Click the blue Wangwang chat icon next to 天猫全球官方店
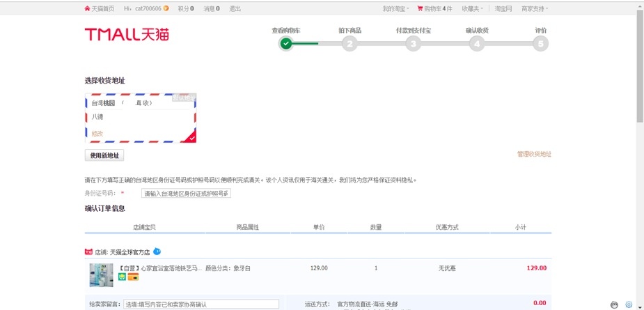 [x=157, y=251]
